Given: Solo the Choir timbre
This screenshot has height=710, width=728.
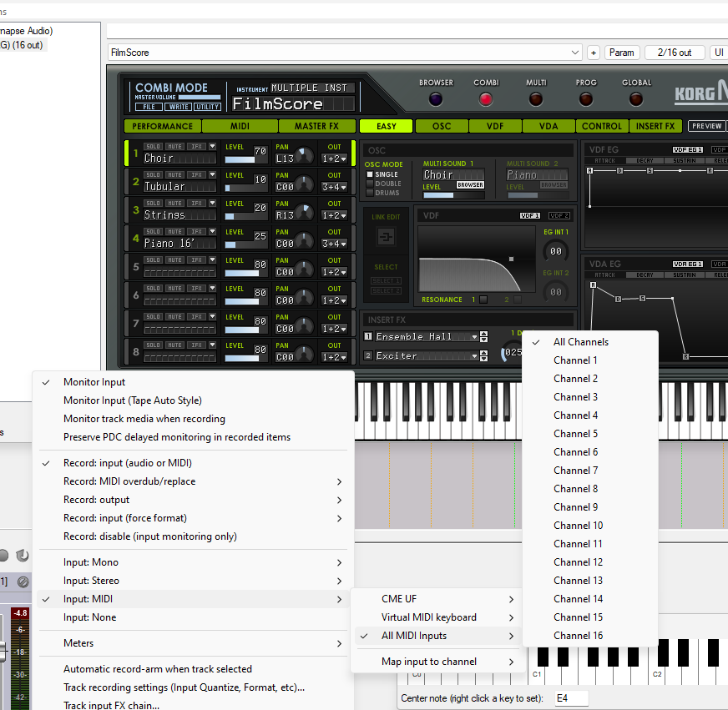Looking at the screenshot, I should 153,147.
